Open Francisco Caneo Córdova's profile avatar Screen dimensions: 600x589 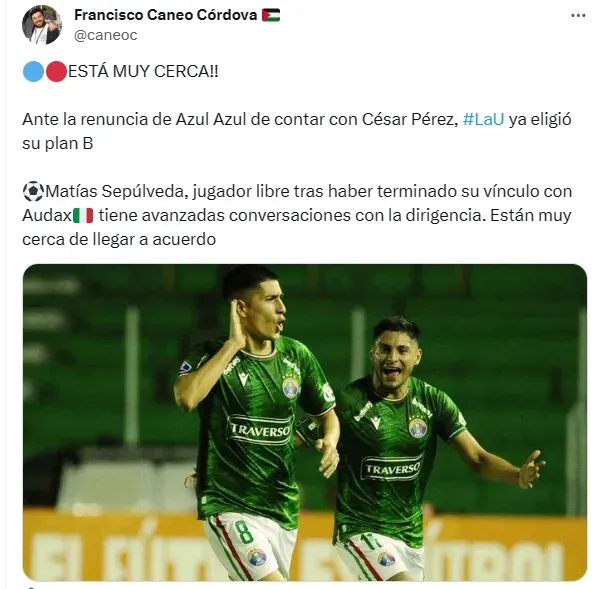pyautogui.click(x=42, y=25)
